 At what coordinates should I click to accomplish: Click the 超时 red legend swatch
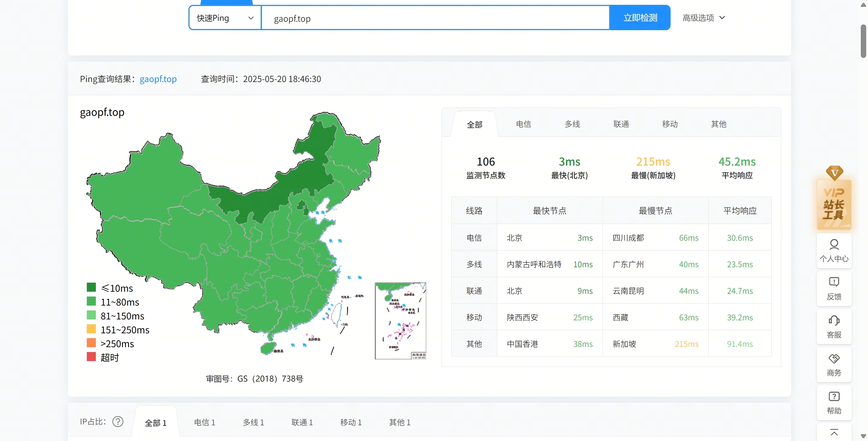[91, 356]
